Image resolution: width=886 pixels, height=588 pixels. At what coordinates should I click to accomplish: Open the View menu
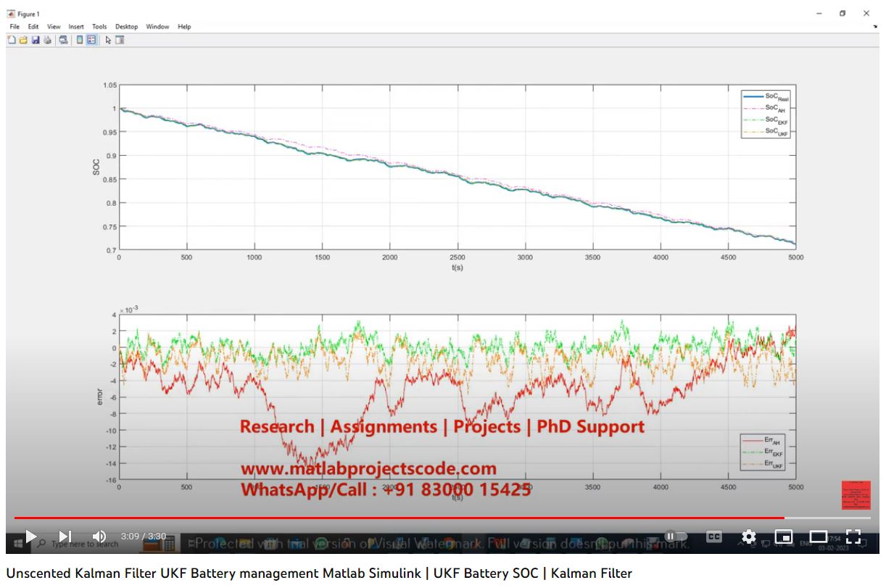point(54,27)
